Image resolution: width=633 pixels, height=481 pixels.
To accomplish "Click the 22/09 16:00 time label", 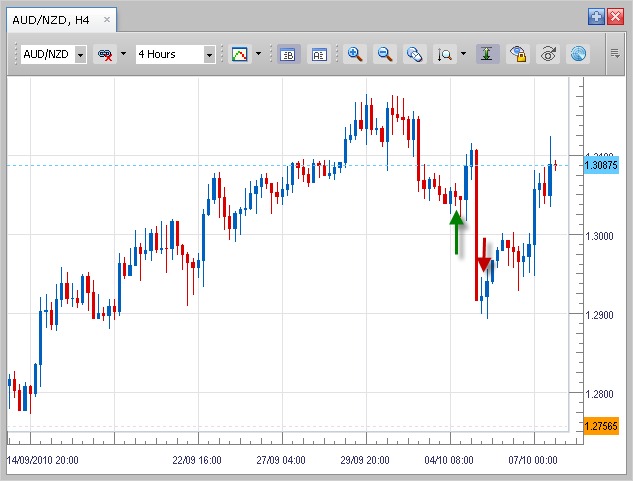I will [197, 460].
